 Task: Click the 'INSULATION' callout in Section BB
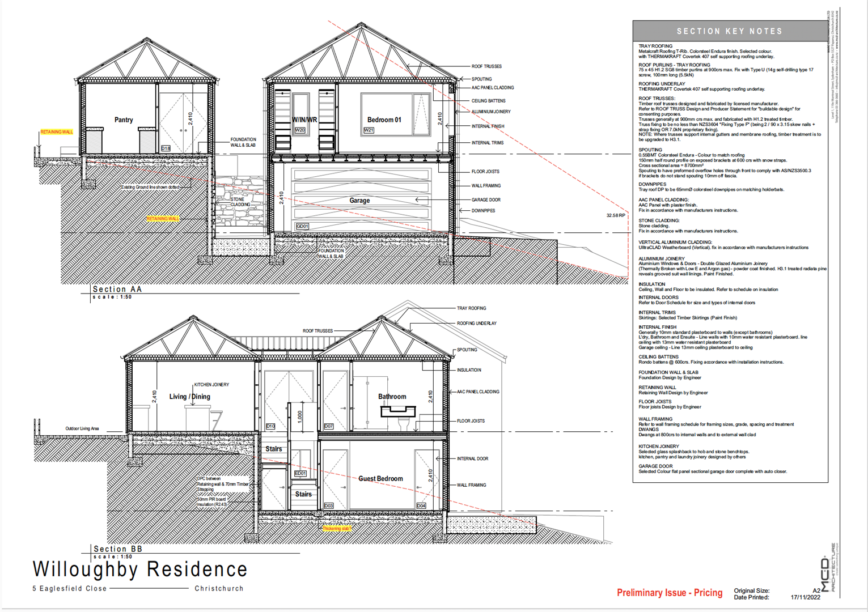pos(469,370)
